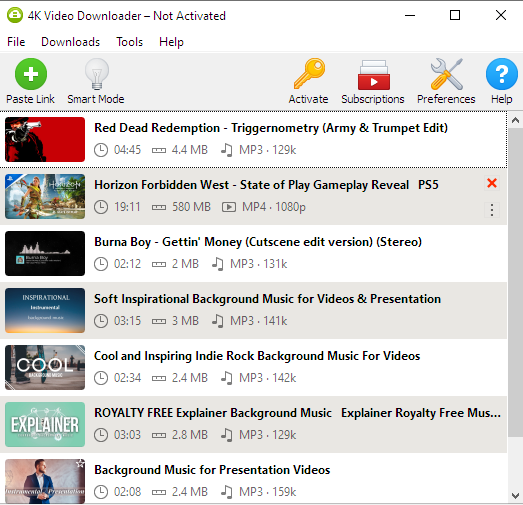
Task: Click music note icon beside MP3 · 131k
Action: (x=218, y=264)
